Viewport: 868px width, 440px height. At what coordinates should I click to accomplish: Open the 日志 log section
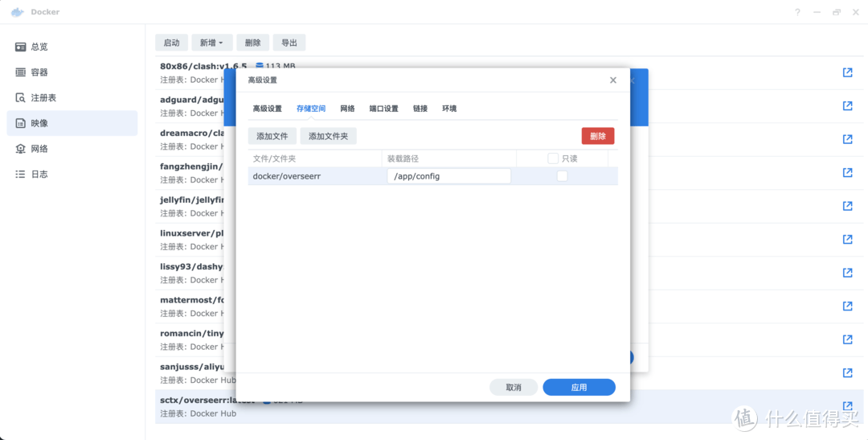[x=72, y=174]
